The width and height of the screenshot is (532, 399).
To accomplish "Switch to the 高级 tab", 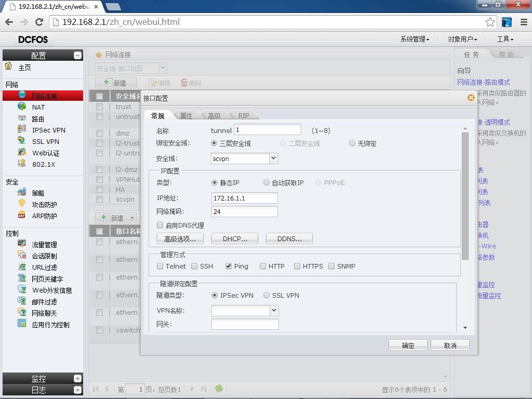I will click(x=214, y=116).
